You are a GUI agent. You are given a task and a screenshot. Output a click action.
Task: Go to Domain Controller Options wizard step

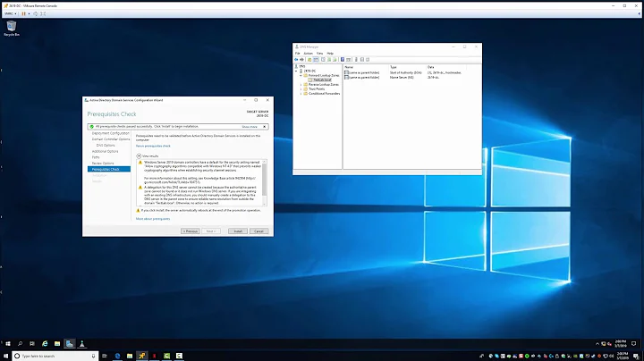tap(111, 139)
